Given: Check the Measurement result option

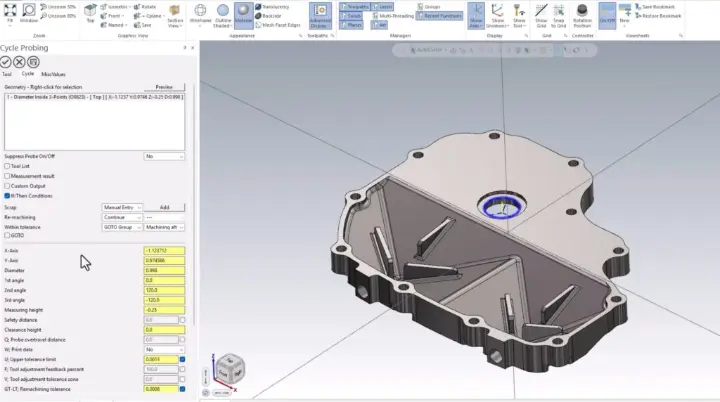Looking at the screenshot, I should tap(7, 176).
